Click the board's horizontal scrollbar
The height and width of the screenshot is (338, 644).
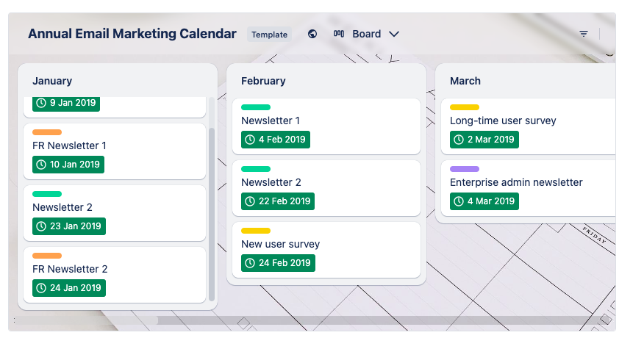click(x=88, y=320)
